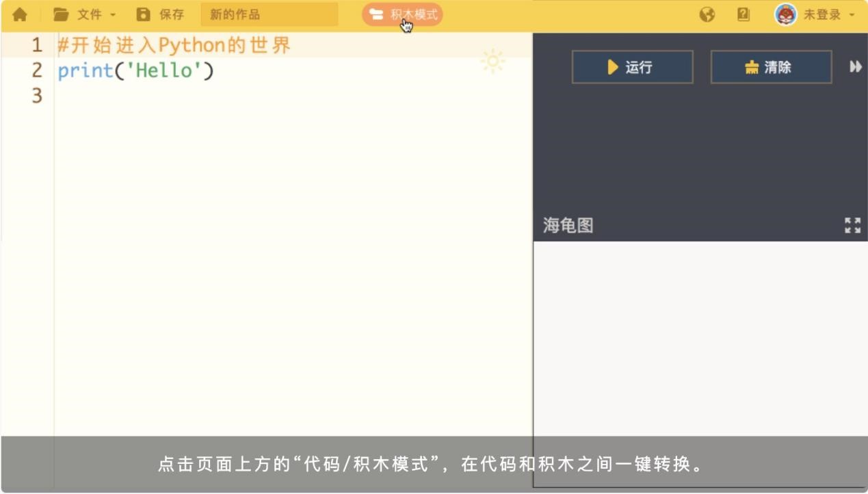Click the home icon in the top bar
This screenshot has width=868, height=494.
(18, 14)
